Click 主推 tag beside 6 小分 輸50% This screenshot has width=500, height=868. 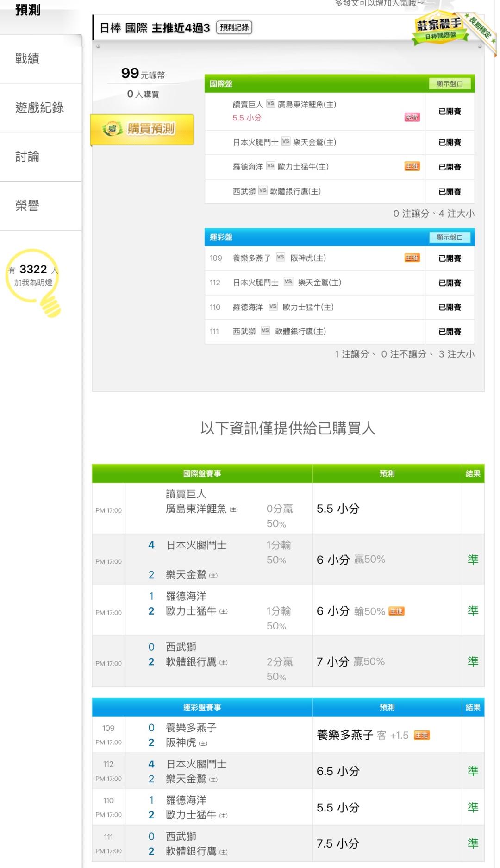(x=396, y=611)
